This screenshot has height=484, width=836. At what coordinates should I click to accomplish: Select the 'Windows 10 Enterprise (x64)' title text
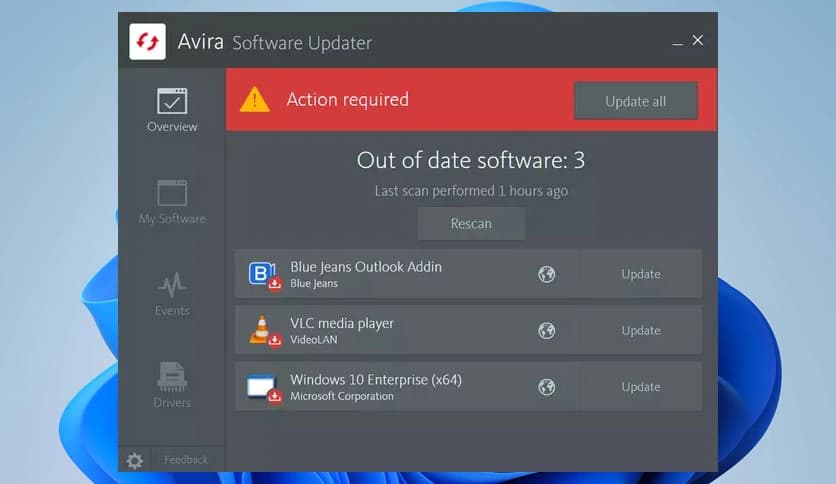point(376,380)
